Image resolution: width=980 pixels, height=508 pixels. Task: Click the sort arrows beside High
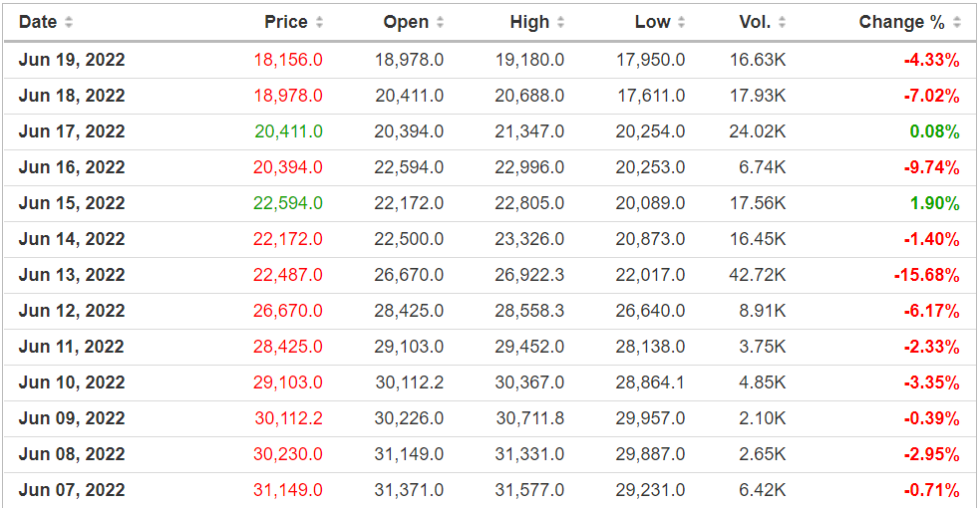coord(560,23)
